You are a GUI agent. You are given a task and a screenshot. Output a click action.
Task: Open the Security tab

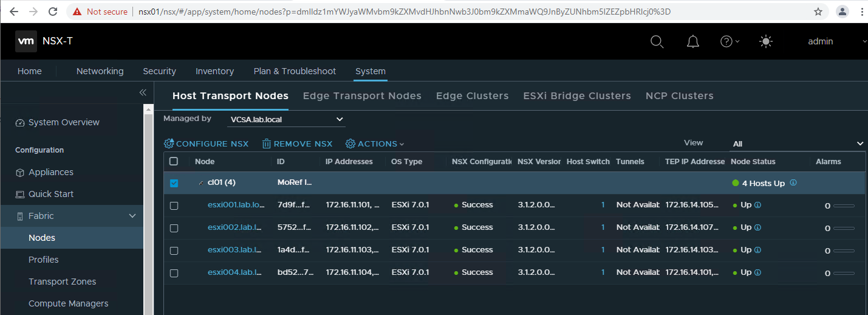pos(159,71)
